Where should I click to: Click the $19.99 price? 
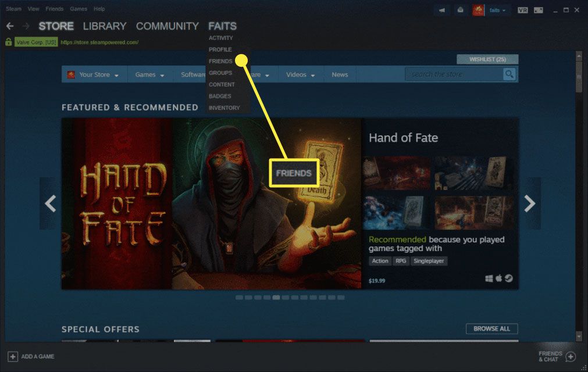[x=377, y=281]
